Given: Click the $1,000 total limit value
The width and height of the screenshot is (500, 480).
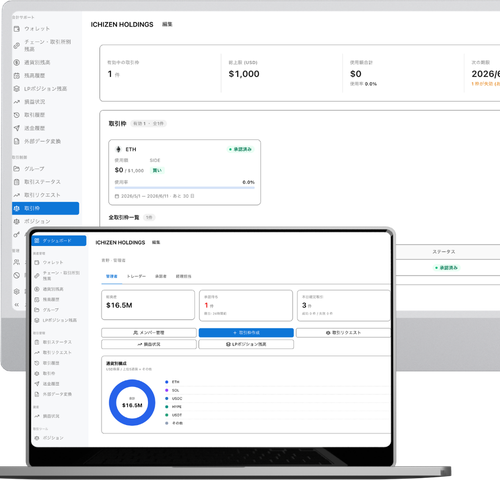Looking at the screenshot, I should point(244,74).
